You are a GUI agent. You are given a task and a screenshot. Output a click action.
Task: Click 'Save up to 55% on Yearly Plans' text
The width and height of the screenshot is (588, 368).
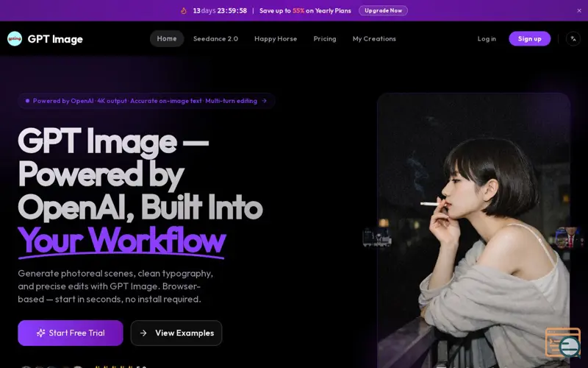(x=305, y=10)
